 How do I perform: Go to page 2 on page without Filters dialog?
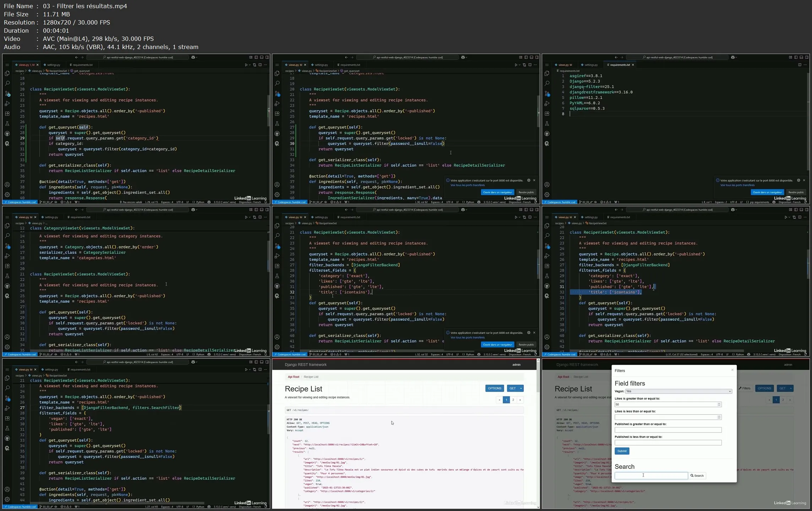click(x=513, y=400)
